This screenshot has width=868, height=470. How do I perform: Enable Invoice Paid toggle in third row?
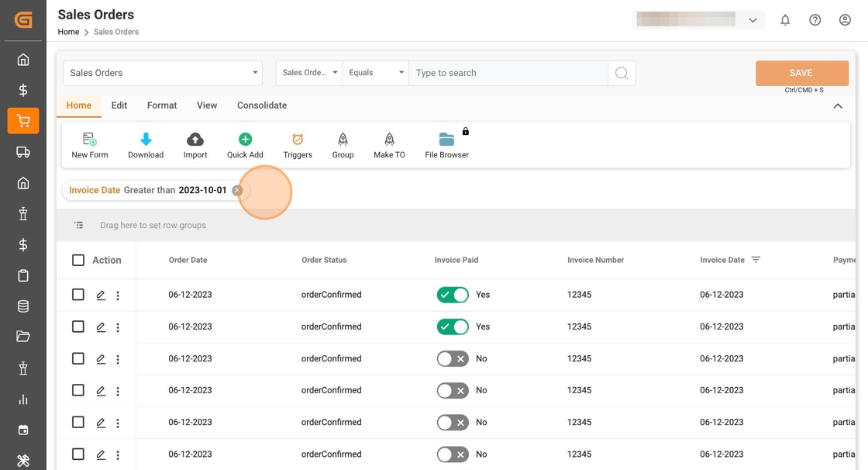click(453, 358)
